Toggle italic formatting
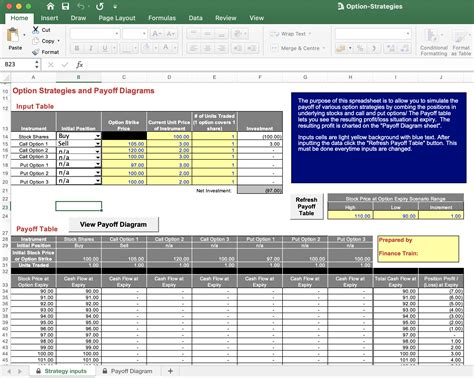 (91, 48)
